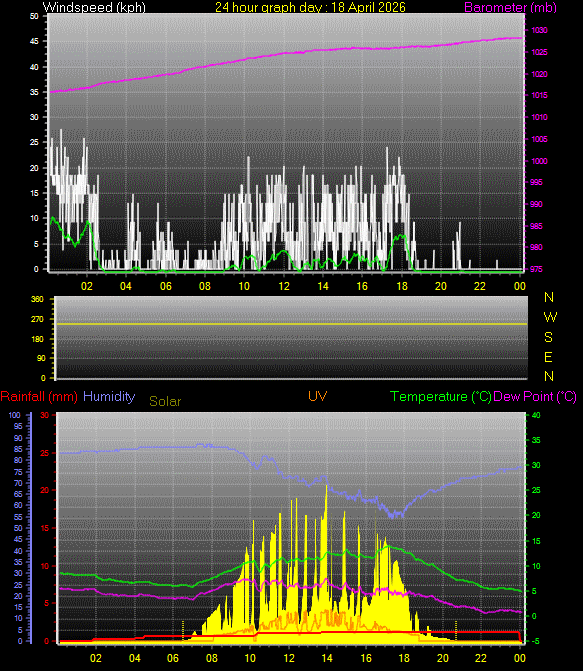Click the '55' humidity axis value
583x671 pixels.
point(18,517)
